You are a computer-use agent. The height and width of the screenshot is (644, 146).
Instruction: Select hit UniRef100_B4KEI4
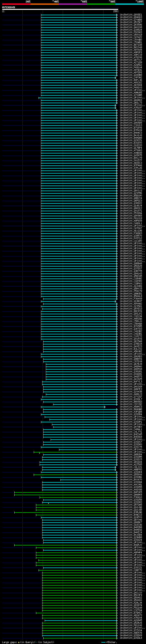[131, 532]
